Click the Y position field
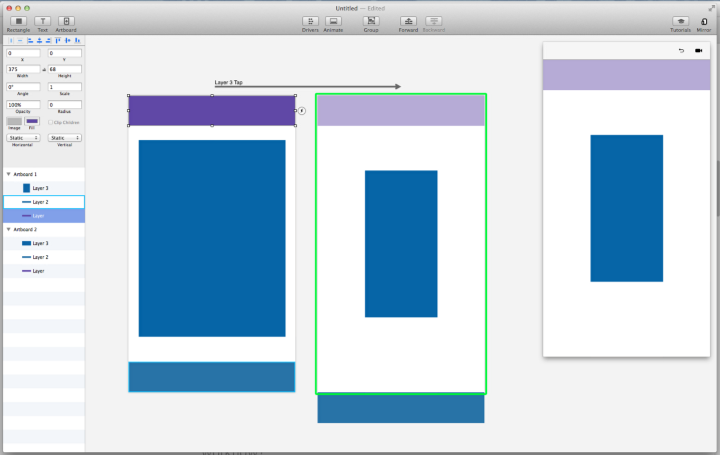The height and width of the screenshot is (455, 720). (x=64, y=53)
